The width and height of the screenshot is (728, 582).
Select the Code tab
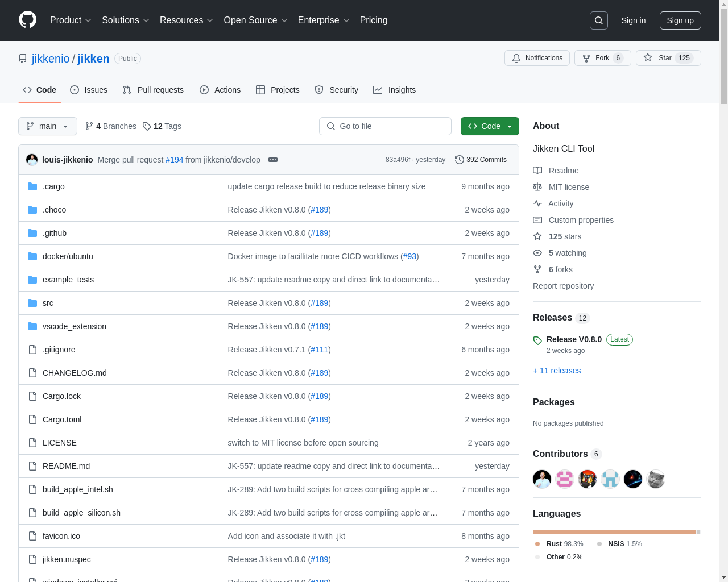[40, 90]
